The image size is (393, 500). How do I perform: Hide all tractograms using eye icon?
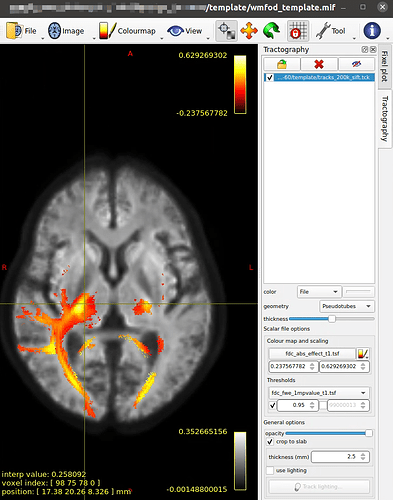[356, 64]
